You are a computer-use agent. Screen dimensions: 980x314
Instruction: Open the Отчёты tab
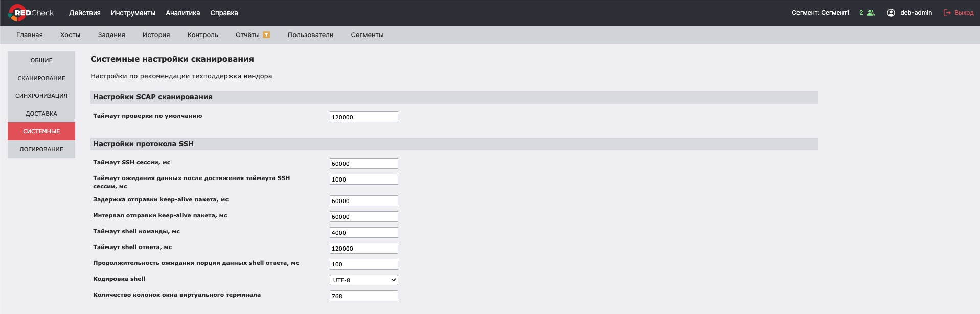[247, 35]
